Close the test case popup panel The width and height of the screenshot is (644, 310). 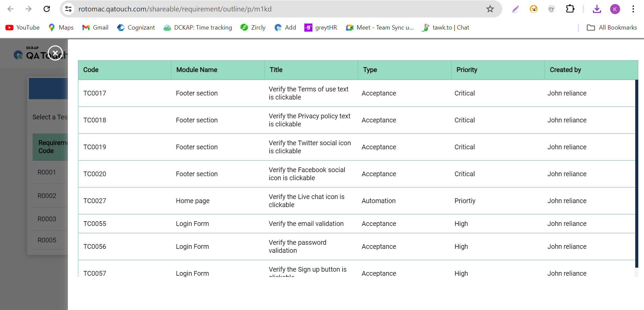(x=55, y=53)
